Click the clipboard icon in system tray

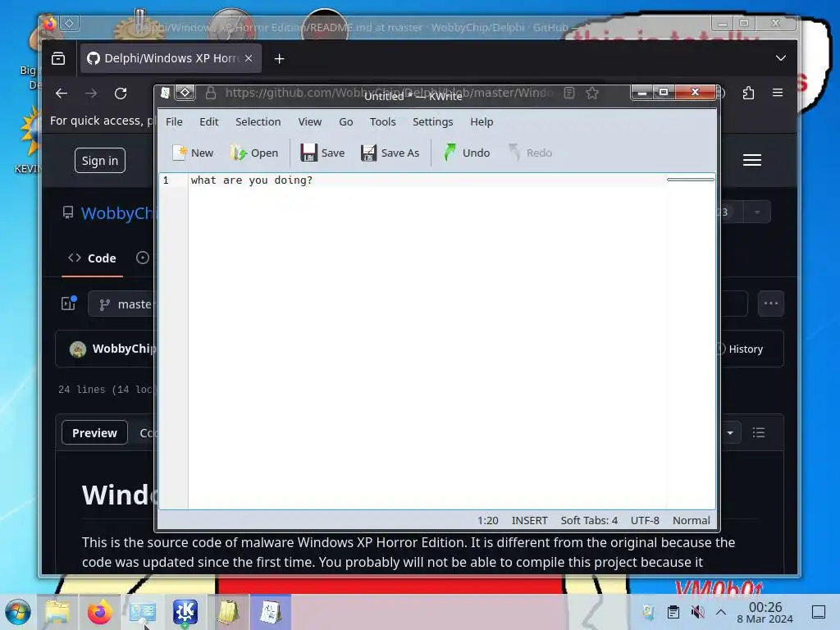673,612
